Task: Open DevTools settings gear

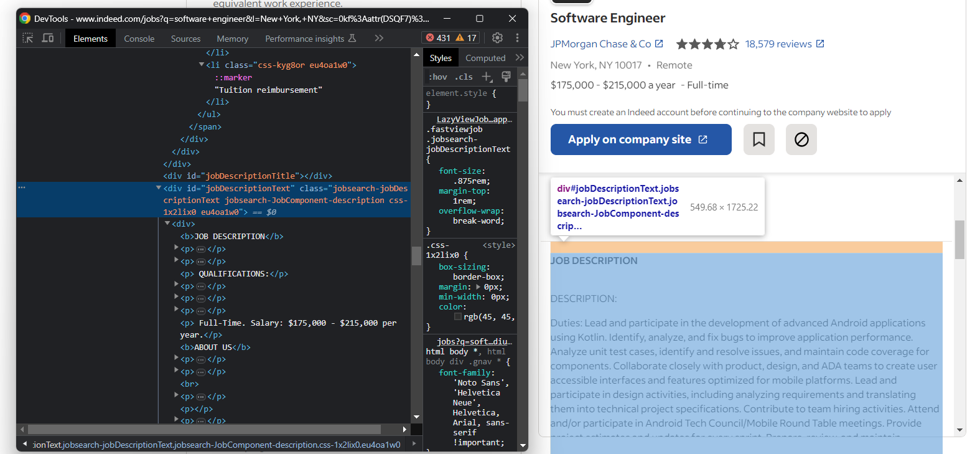Action: point(497,38)
